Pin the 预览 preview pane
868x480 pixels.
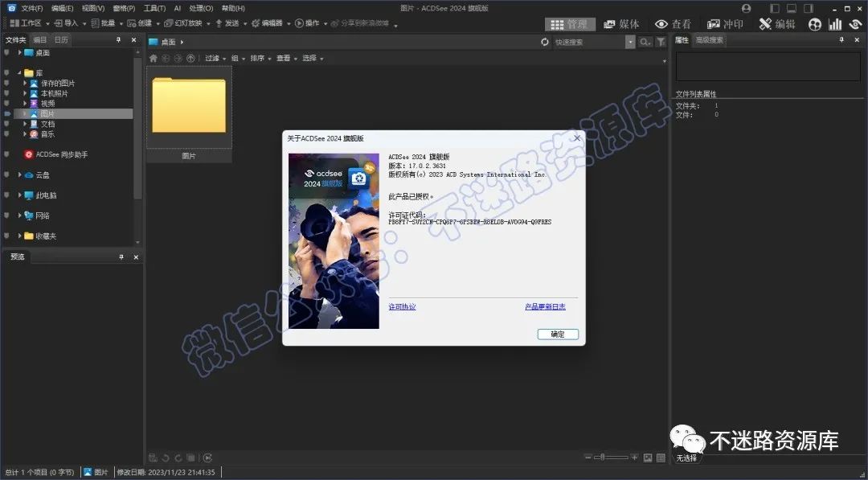tap(121, 257)
